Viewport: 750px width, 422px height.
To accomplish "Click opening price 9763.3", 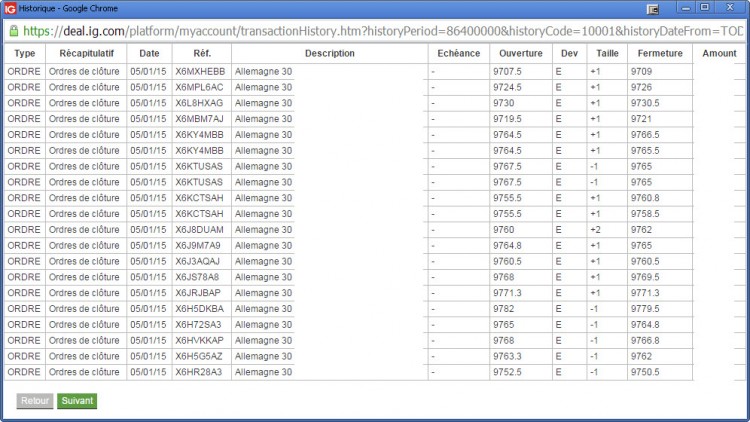I will (507, 356).
